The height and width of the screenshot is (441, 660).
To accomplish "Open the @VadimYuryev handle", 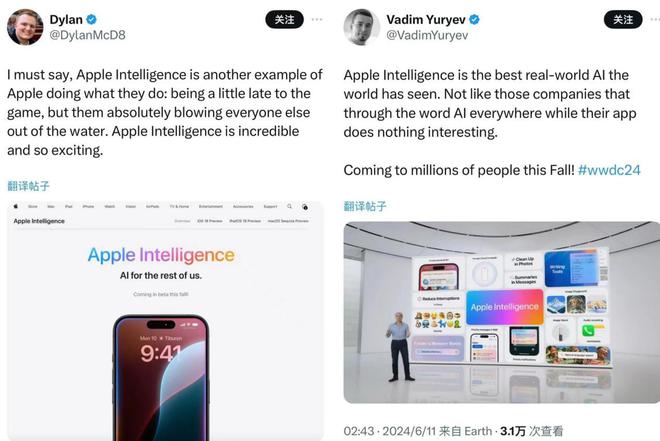I will click(x=427, y=35).
